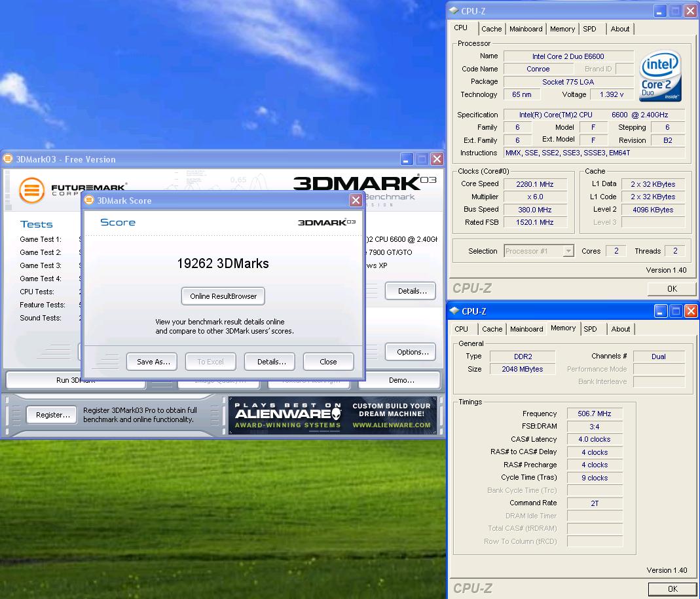Close the upper CPU-Z window

coord(690,10)
